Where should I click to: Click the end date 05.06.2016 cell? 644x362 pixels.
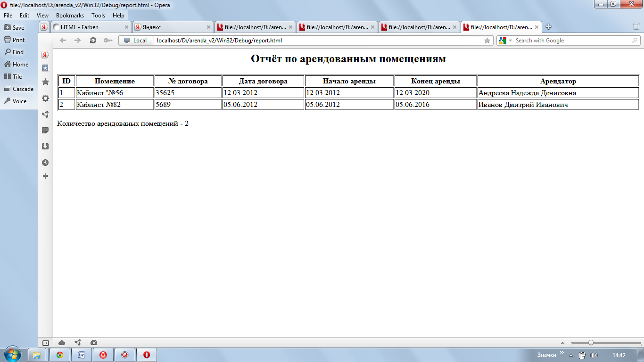436,104
